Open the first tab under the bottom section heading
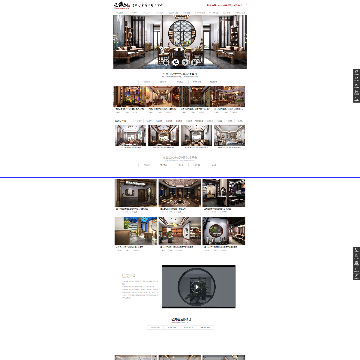 [155, 328]
